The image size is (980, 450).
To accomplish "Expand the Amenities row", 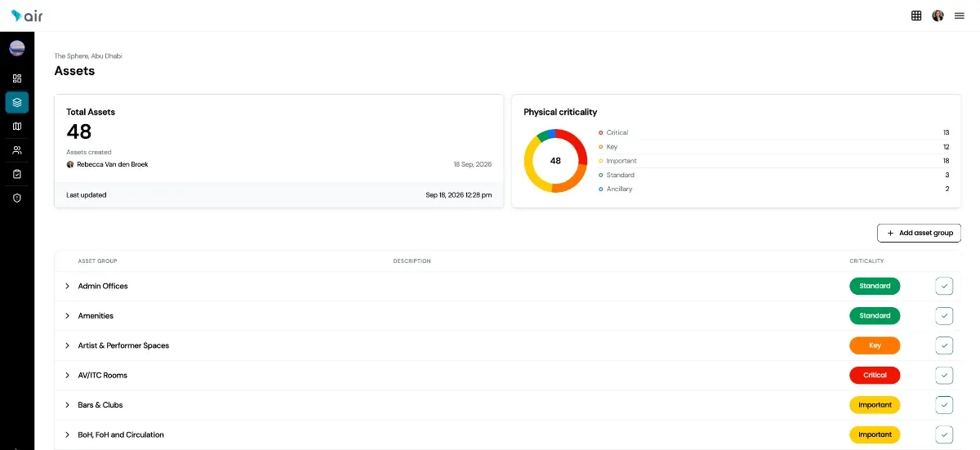I will 67,316.
